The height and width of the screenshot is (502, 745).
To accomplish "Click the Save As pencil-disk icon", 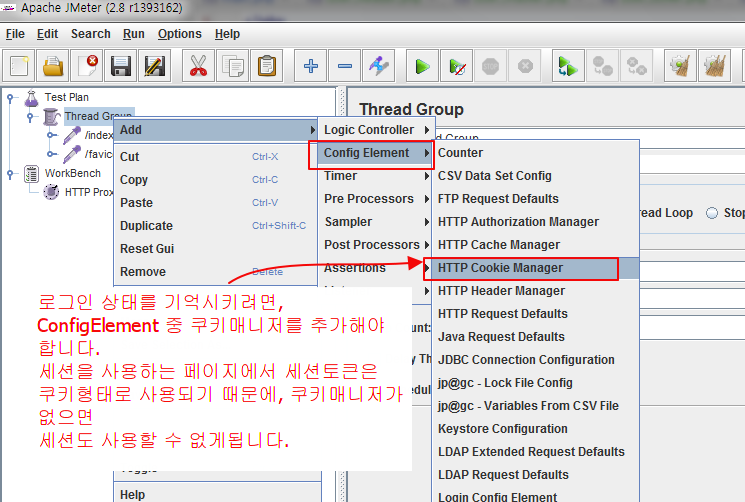I will pyautogui.click(x=154, y=66).
